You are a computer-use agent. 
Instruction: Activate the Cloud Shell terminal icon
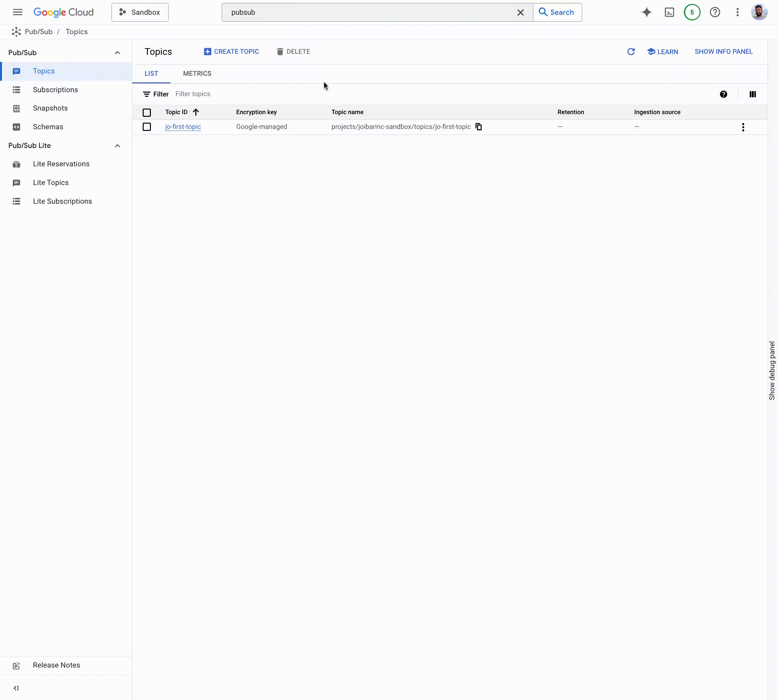(x=669, y=12)
